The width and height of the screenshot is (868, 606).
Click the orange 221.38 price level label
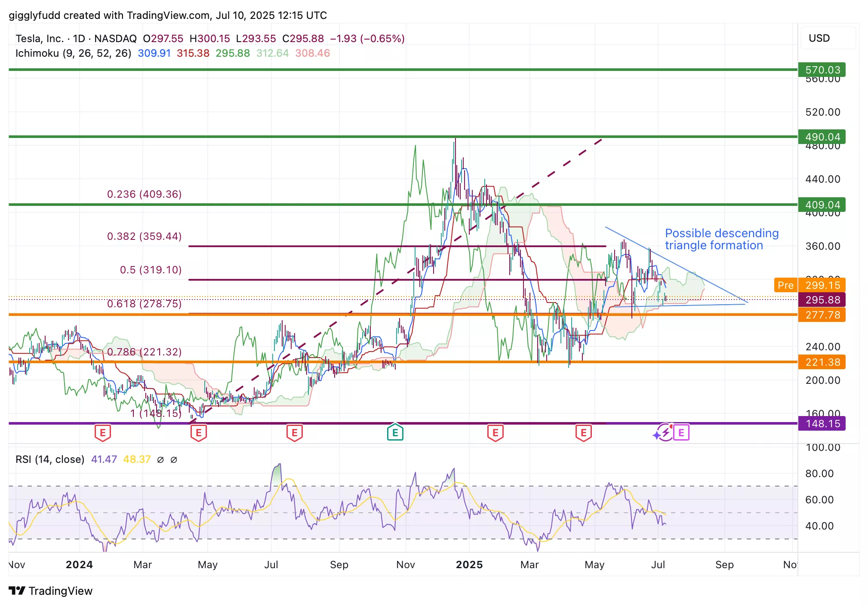(x=822, y=362)
